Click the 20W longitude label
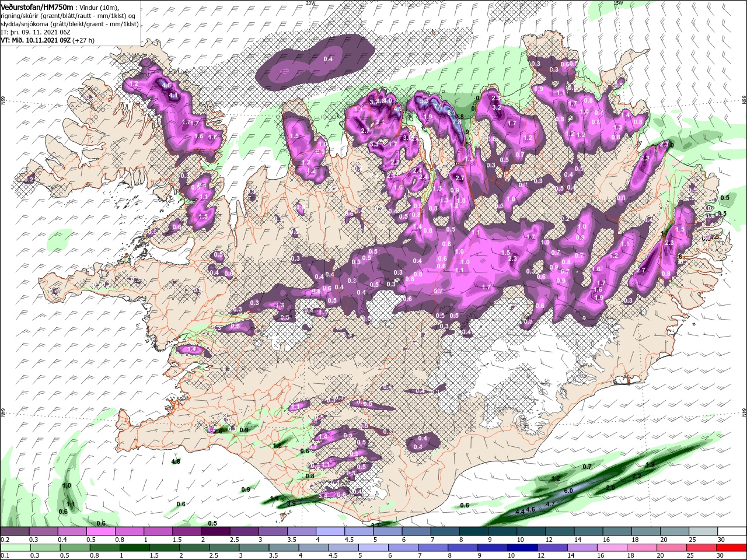The height and width of the screenshot is (560, 747). [x=310, y=2]
